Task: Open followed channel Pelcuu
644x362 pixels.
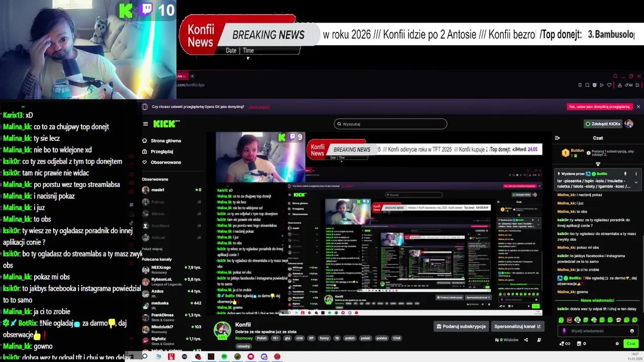Action: [x=172, y=202]
